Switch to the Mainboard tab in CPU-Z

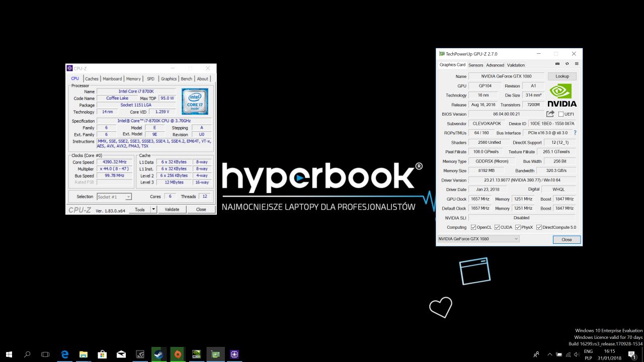pos(112,79)
